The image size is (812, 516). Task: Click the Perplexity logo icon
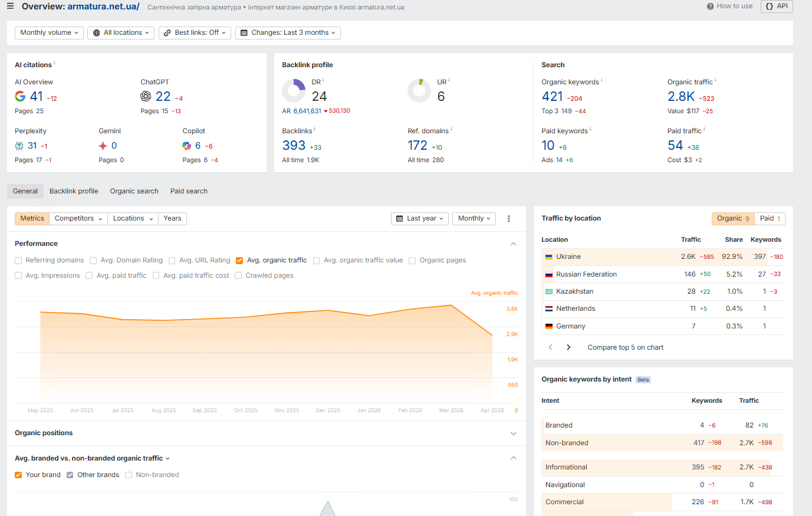click(19, 146)
